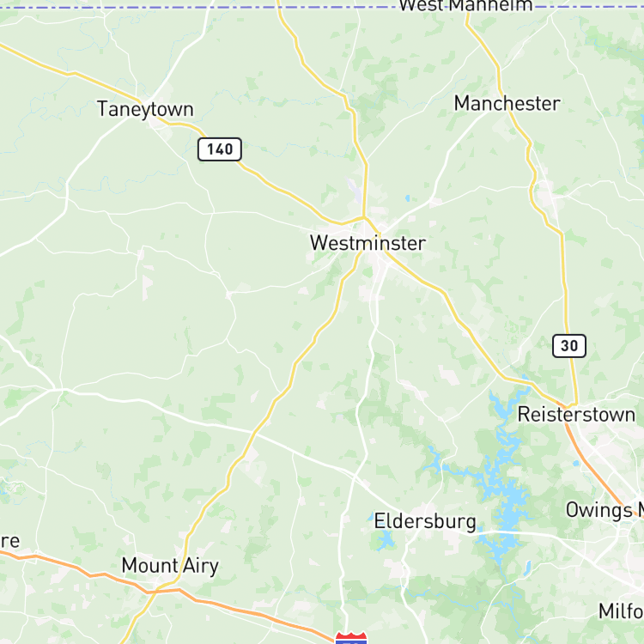Click the route 30 highway shield

click(568, 346)
